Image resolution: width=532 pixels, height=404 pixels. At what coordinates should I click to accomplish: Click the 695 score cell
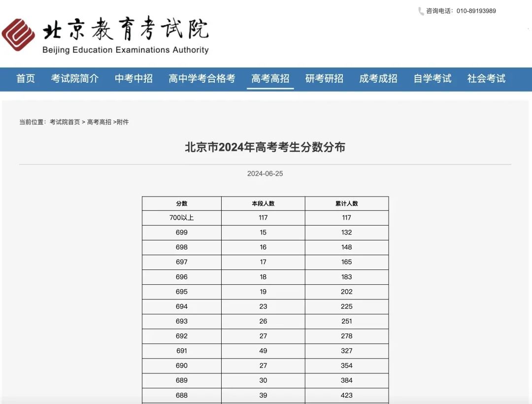coord(181,292)
